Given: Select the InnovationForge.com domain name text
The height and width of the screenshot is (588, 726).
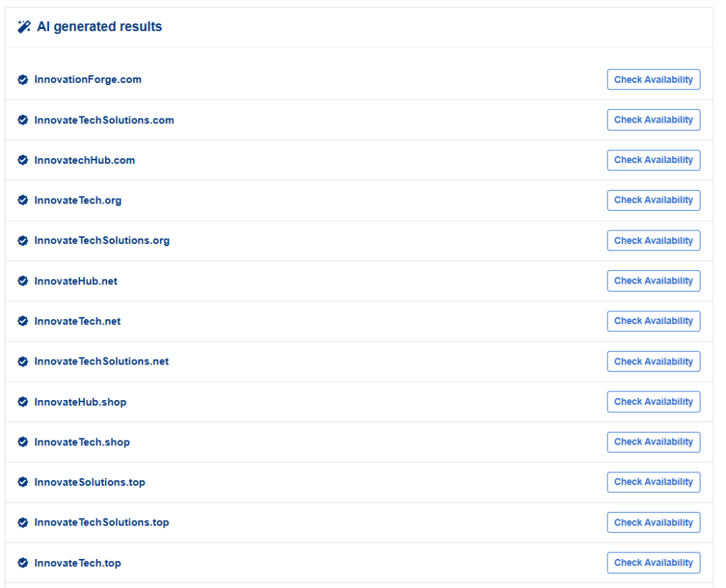Looking at the screenshot, I should point(88,79).
